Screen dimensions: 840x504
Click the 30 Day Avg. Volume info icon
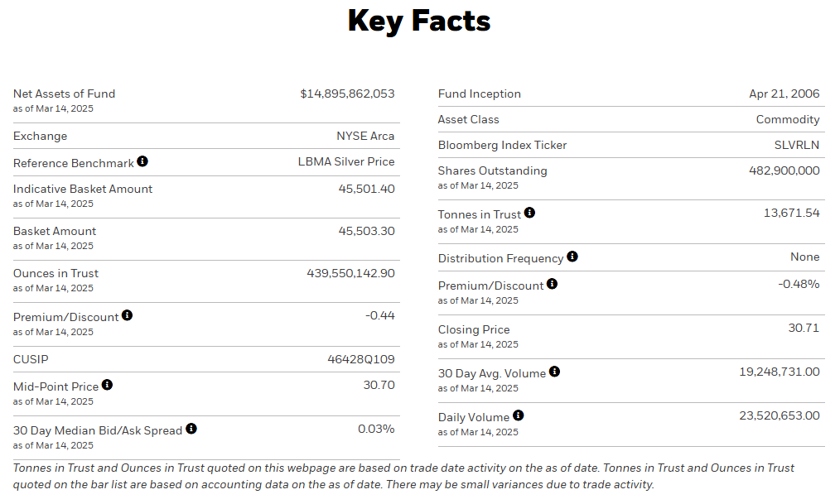pyautogui.click(x=554, y=372)
